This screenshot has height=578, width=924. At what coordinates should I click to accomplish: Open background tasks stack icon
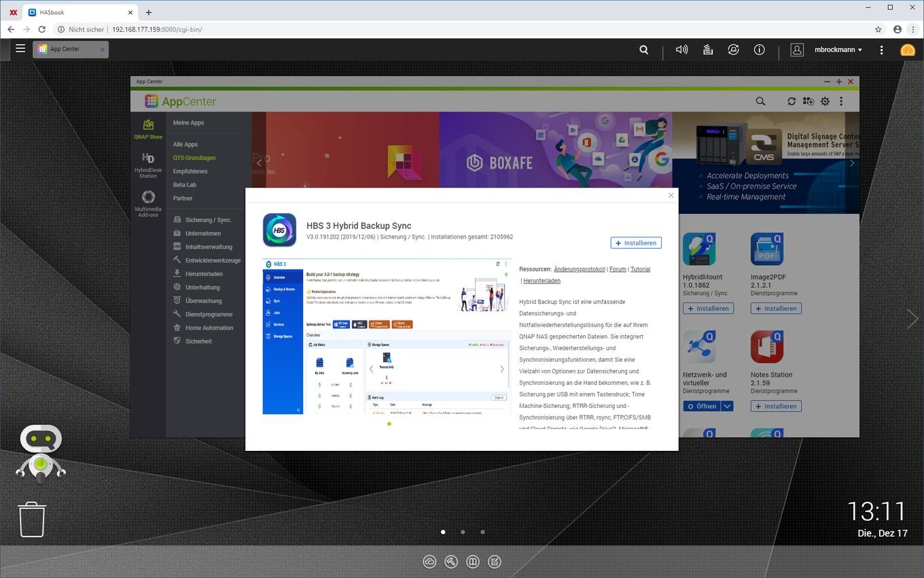(708, 50)
